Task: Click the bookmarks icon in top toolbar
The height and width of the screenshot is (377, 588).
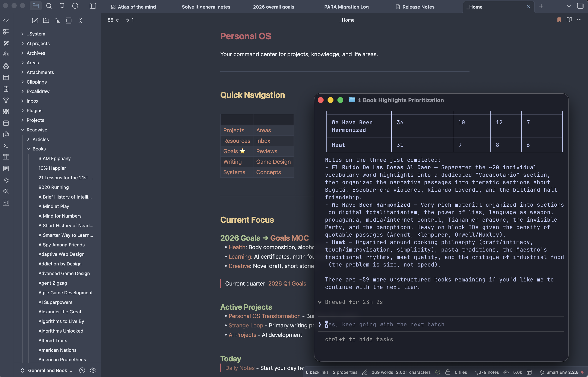Action: 62,6
